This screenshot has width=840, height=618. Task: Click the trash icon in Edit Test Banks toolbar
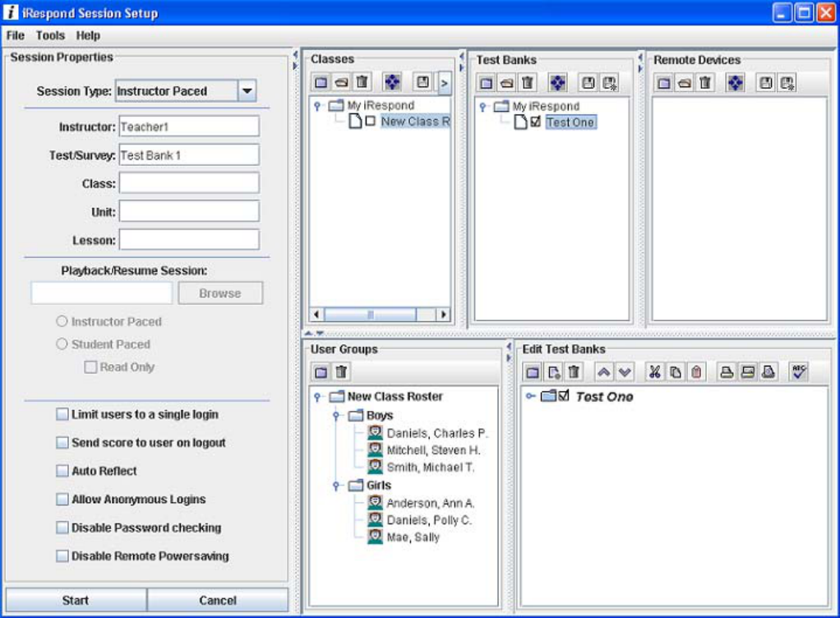[x=574, y=371]
